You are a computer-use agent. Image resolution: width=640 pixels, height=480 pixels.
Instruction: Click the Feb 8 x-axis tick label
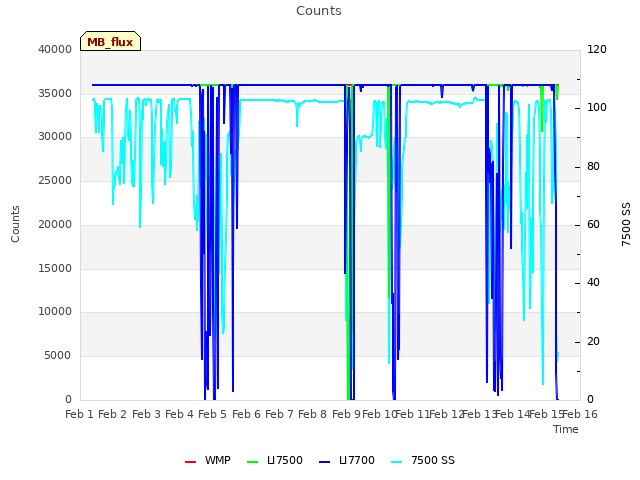(312, 414)
